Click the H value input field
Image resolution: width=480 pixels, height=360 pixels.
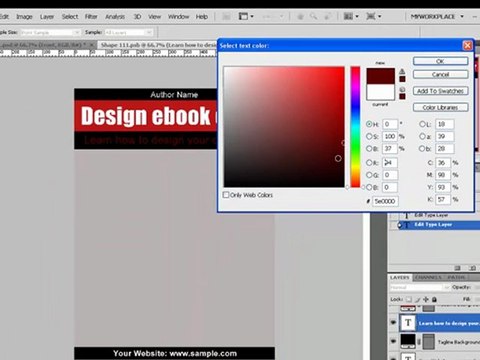click(390, 124)
